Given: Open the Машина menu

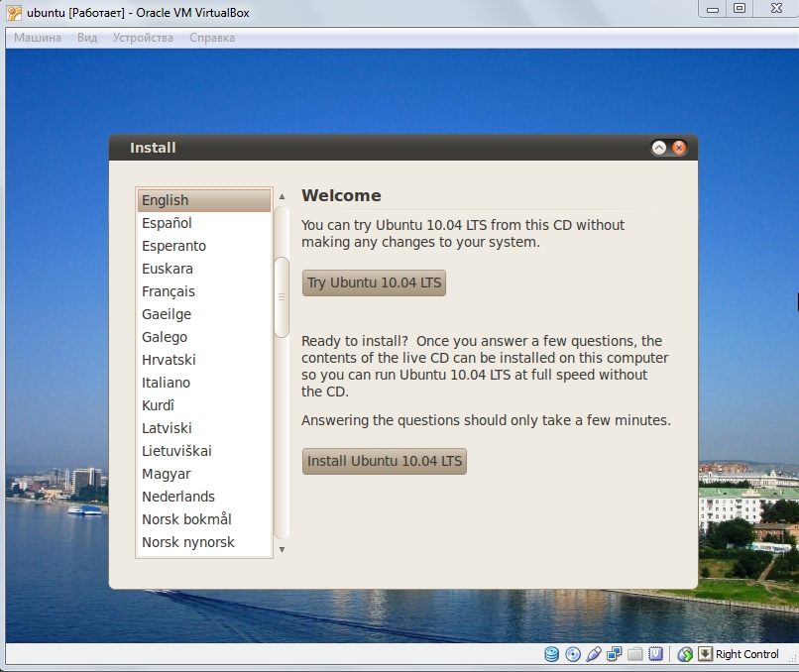Looking at the screenshot, I should pyautogui.click(x=38, y=38).
